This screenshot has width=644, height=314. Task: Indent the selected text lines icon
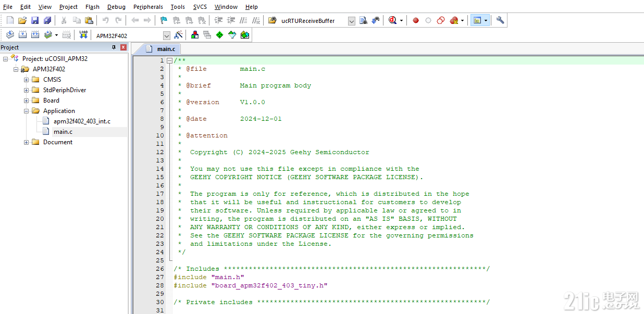[218, 20]
